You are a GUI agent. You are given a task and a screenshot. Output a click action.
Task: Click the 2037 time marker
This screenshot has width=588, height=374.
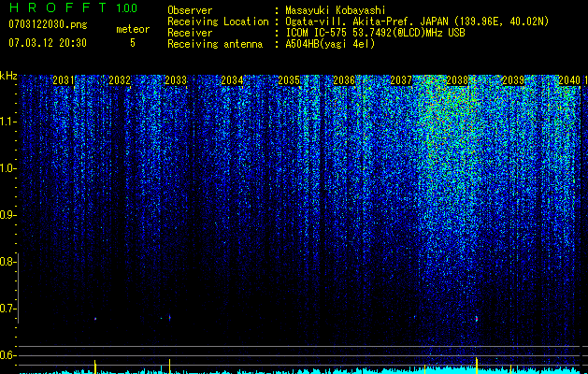click(401, 80)
